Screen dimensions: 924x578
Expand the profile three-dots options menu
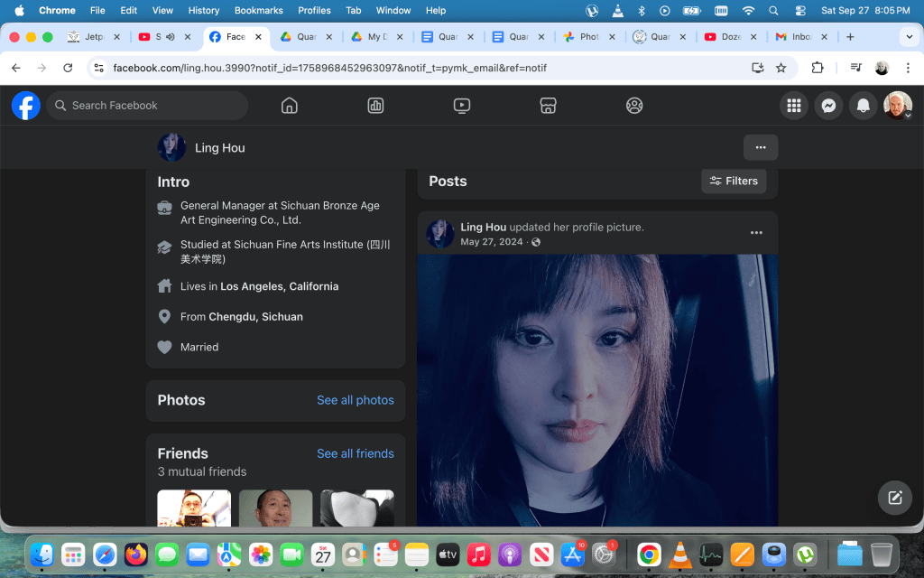(761, 147)
